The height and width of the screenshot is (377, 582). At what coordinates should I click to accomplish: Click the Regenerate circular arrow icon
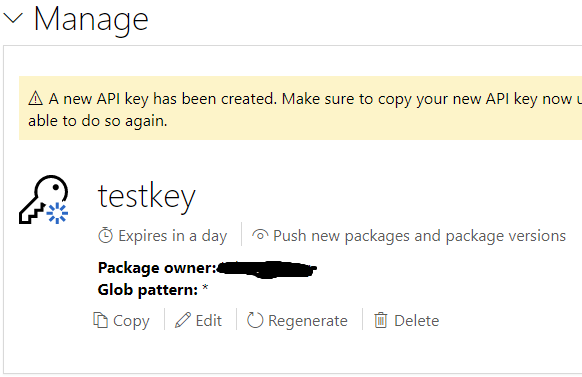[255, 320]
